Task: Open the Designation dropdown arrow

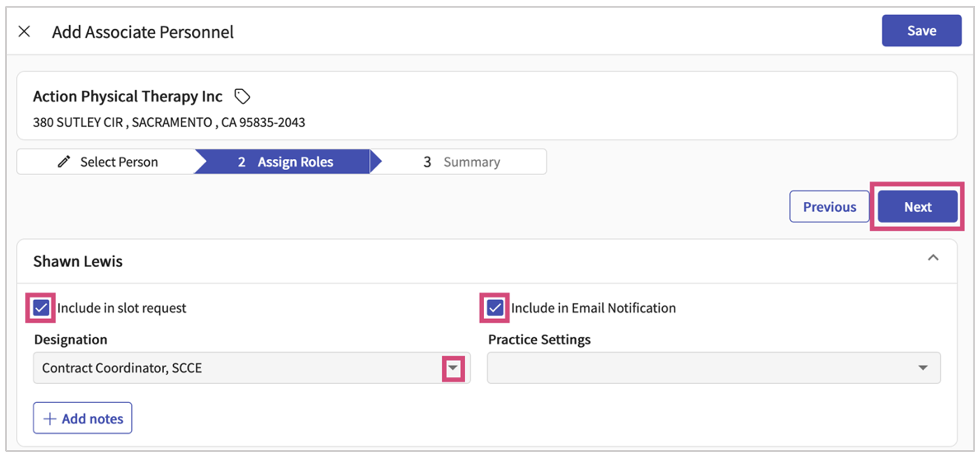Action: [x=453, y=368]
